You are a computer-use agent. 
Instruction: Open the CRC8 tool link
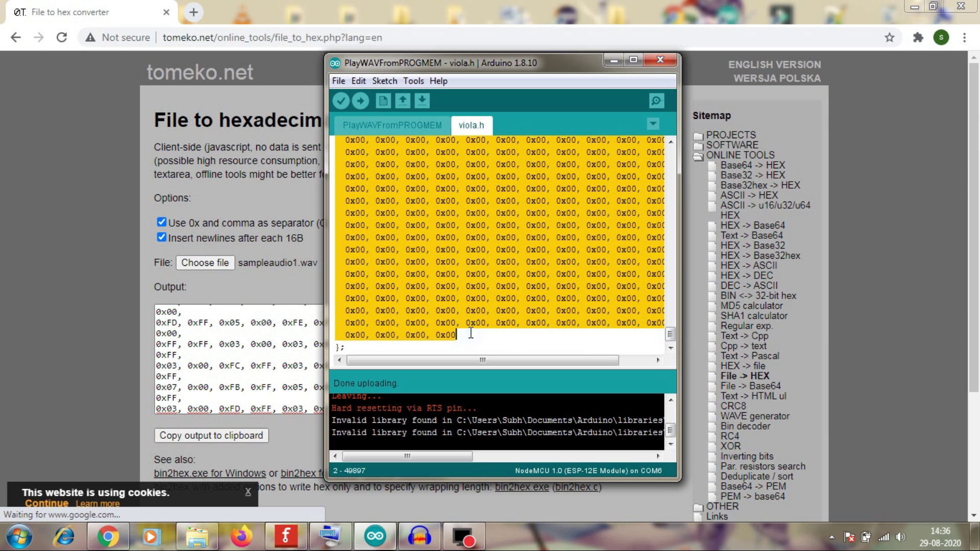[733, 407]
